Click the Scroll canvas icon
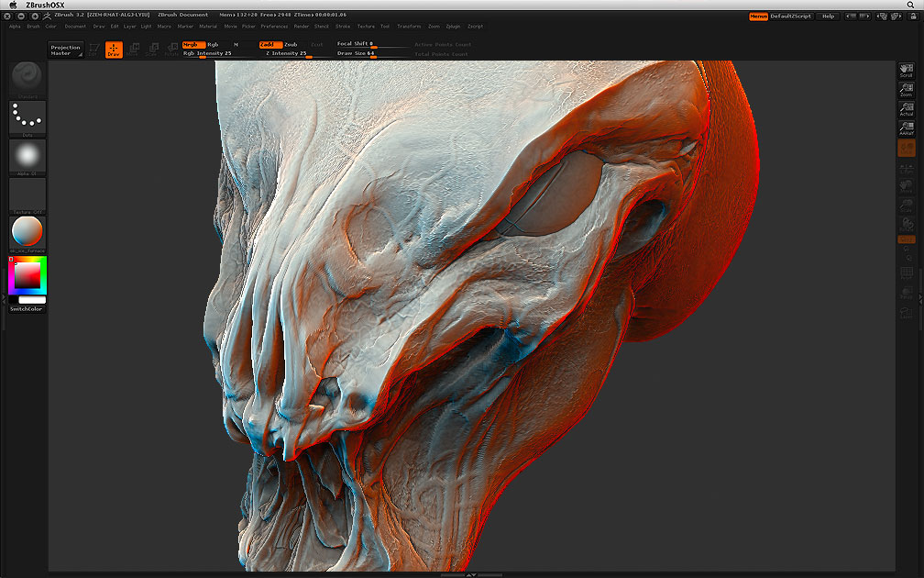Viewport: 924px width, 578px height. point(907,70)
